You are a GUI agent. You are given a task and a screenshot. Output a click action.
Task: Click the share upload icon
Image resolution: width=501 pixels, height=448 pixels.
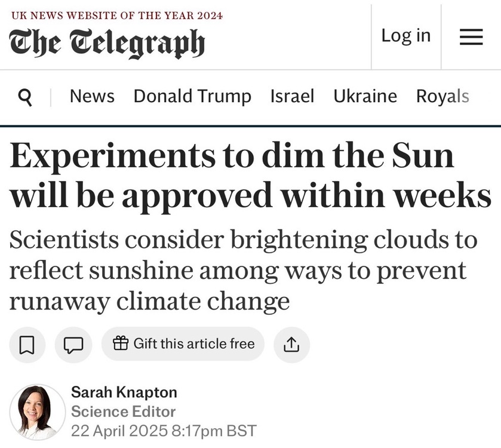point(291,345)
